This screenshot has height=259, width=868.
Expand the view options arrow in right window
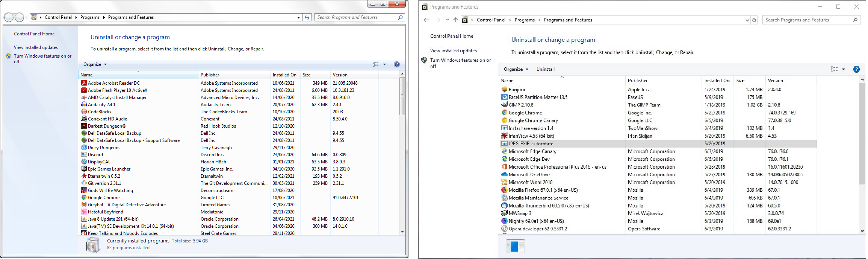(x=844, y=69)
